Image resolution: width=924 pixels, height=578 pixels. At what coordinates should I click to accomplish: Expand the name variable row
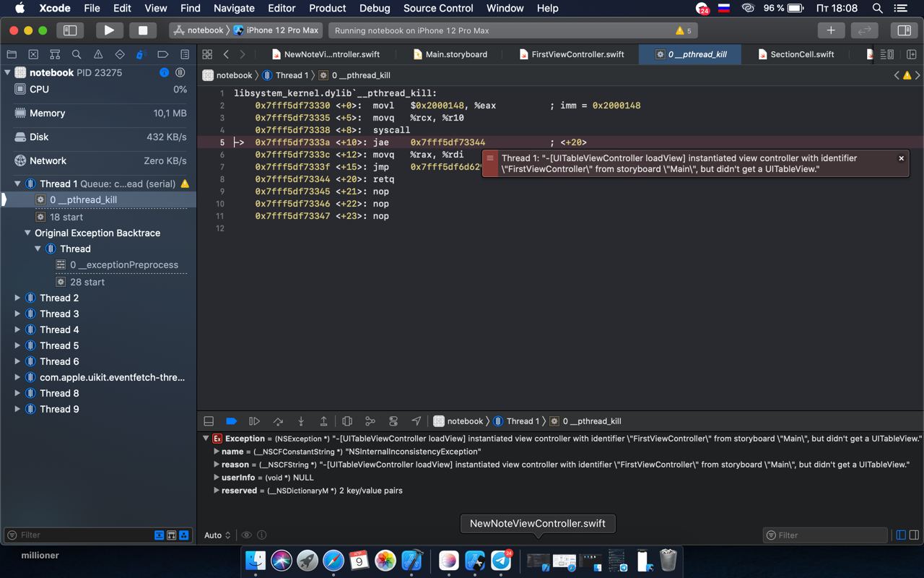(x=217, y=452)
